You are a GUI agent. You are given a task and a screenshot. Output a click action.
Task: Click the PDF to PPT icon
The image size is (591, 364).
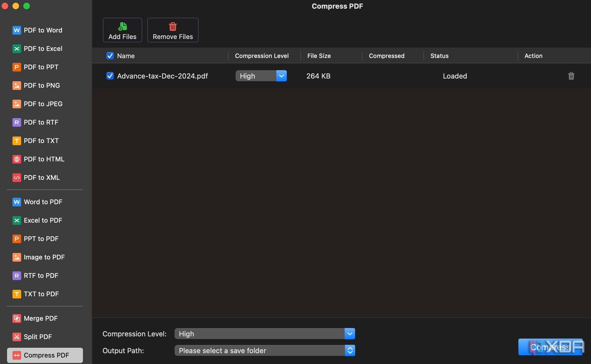coord(17,67)
